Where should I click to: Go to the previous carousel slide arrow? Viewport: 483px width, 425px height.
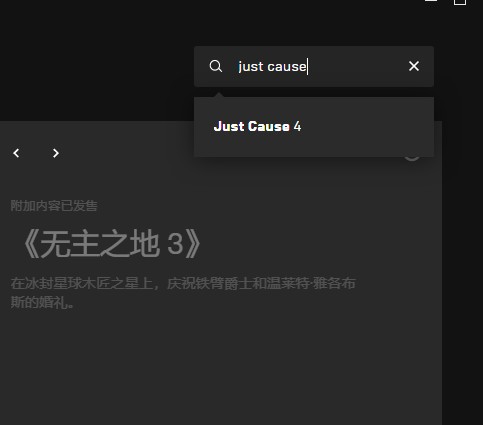tap(16, 153)
